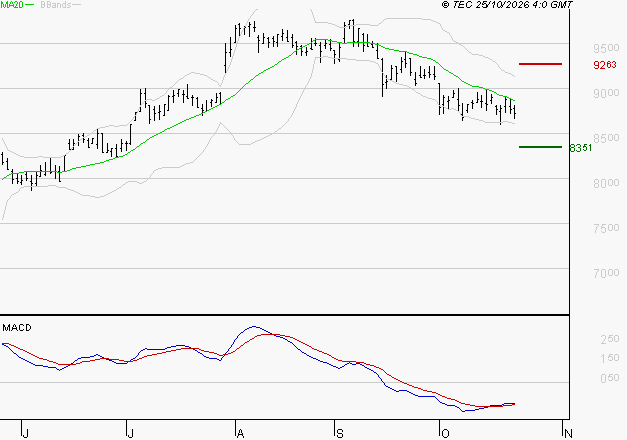Screen dimensions: 627x440
Task: Click the S month label on time axis
Action: [x=339, y=434]
